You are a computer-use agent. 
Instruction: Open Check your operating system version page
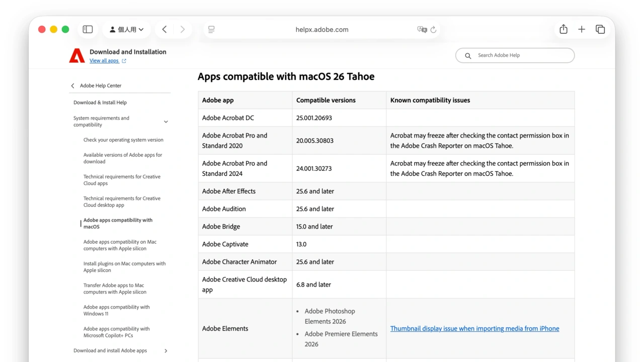click(123, 139)
